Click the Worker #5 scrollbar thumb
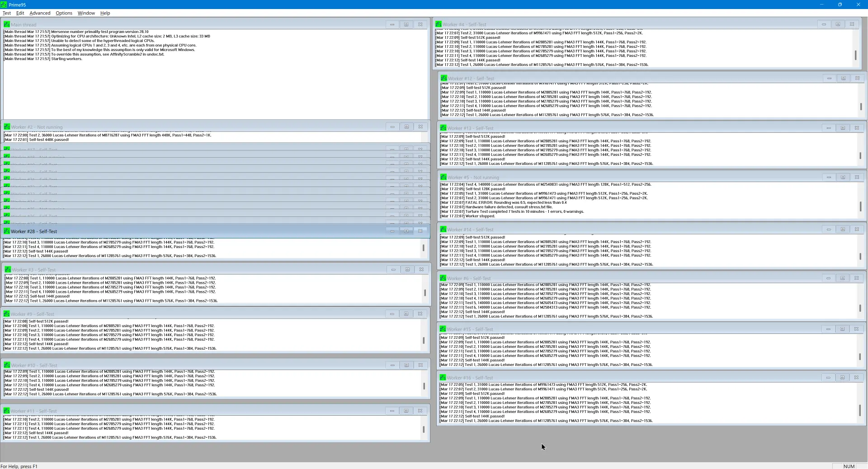The image size is (868, 469). point(860,206)
